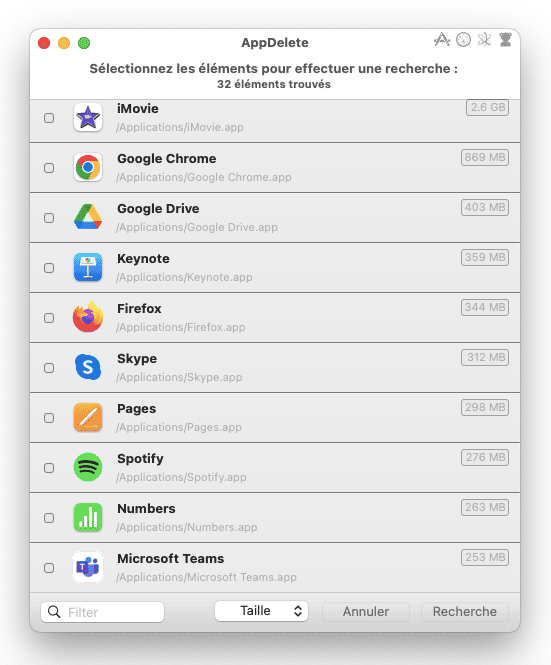Screen dimensions: 551x665
Task: Click the Firefox app icon
Action: (x=88, y=317)
